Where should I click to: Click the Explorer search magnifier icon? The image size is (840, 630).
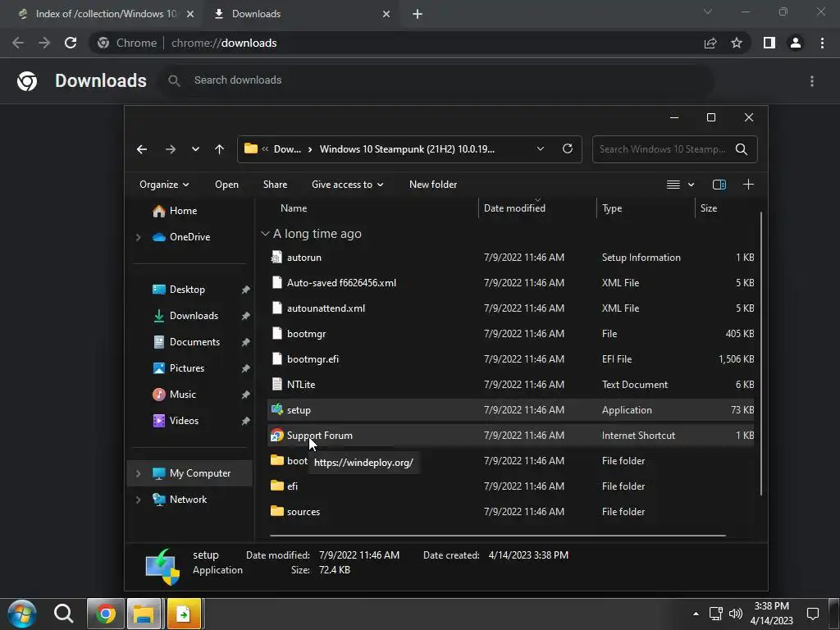(742, 149)
